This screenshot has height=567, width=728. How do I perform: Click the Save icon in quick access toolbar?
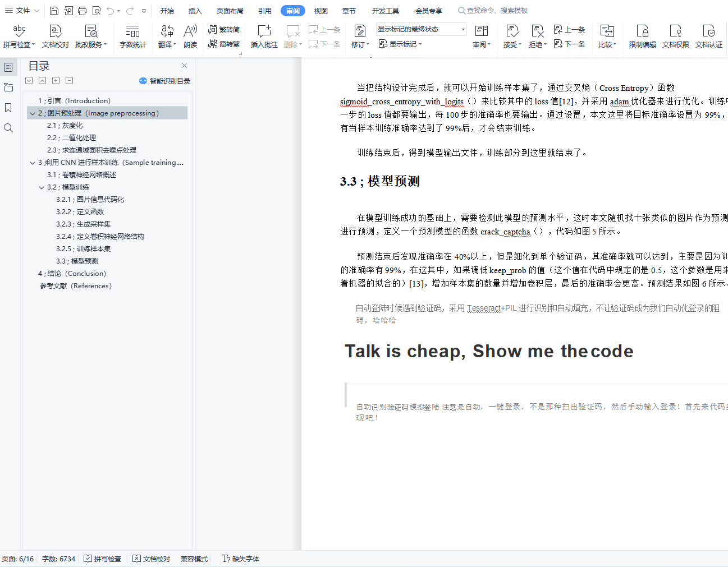[54, 11]
